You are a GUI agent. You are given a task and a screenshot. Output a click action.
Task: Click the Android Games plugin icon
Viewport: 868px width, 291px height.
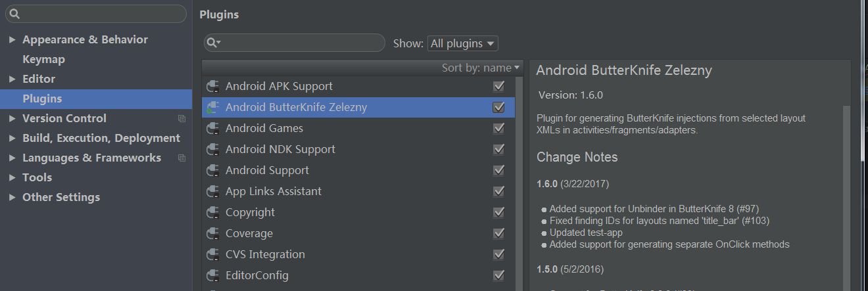click(x=212, y=128)
